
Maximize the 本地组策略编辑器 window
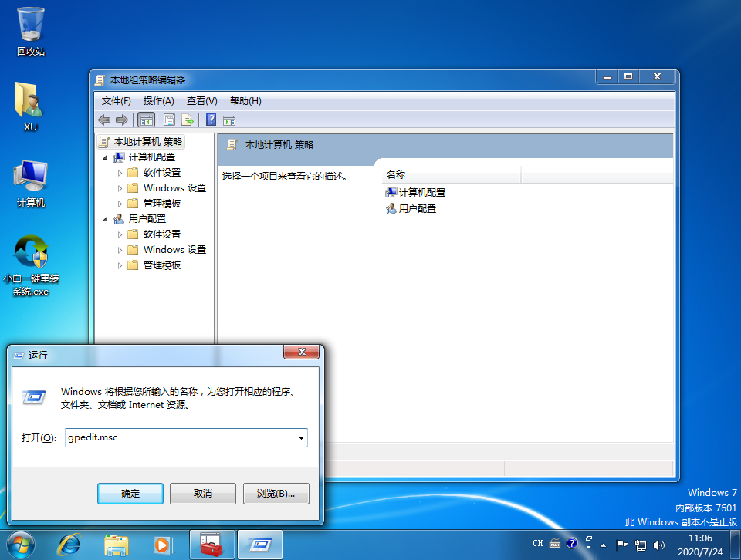click(628, 76)
